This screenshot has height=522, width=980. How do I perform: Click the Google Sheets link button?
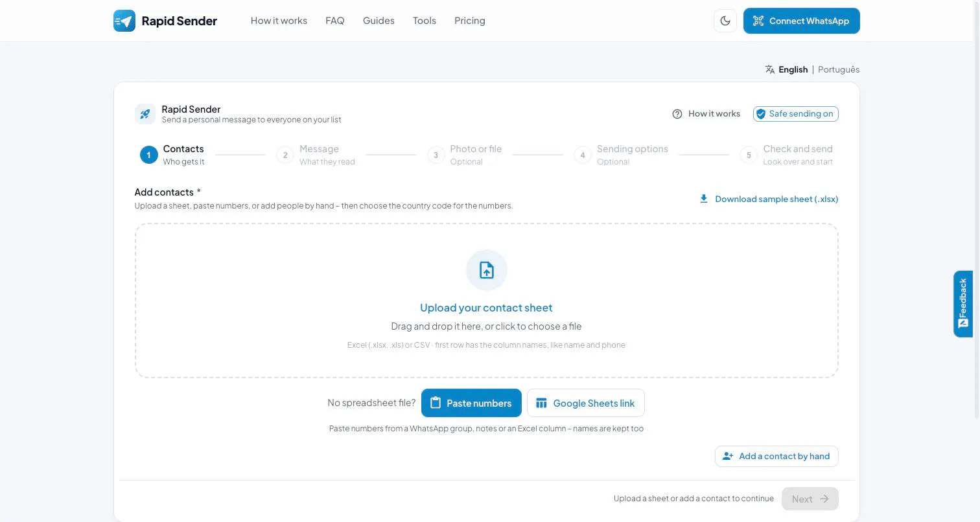coord(586,403)
